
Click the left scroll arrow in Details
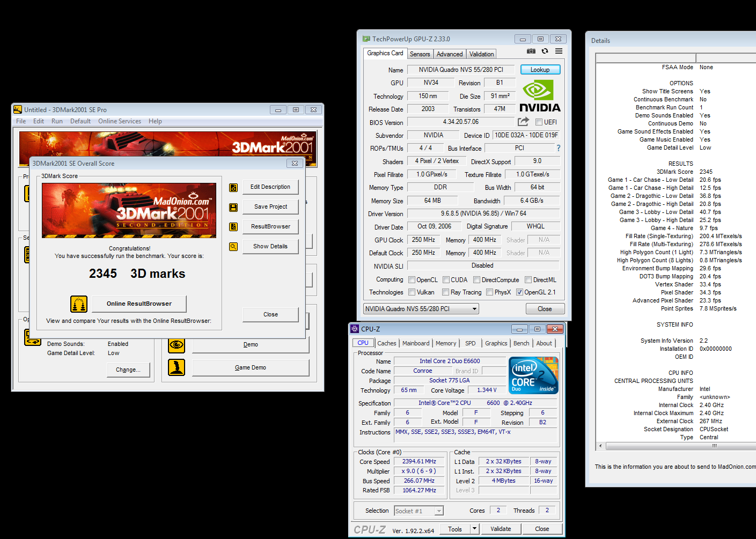pyautogui.click(x=600, y=446)
